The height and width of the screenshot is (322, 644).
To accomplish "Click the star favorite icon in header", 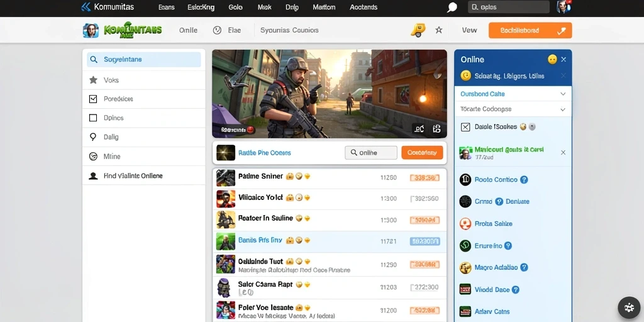I will point(438,30).
